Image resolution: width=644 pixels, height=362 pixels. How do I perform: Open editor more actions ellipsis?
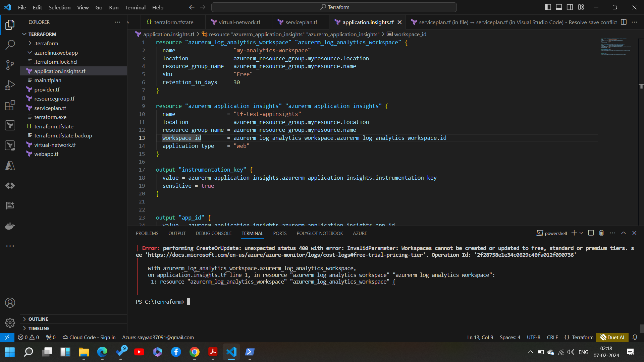[x=634, y=22]
